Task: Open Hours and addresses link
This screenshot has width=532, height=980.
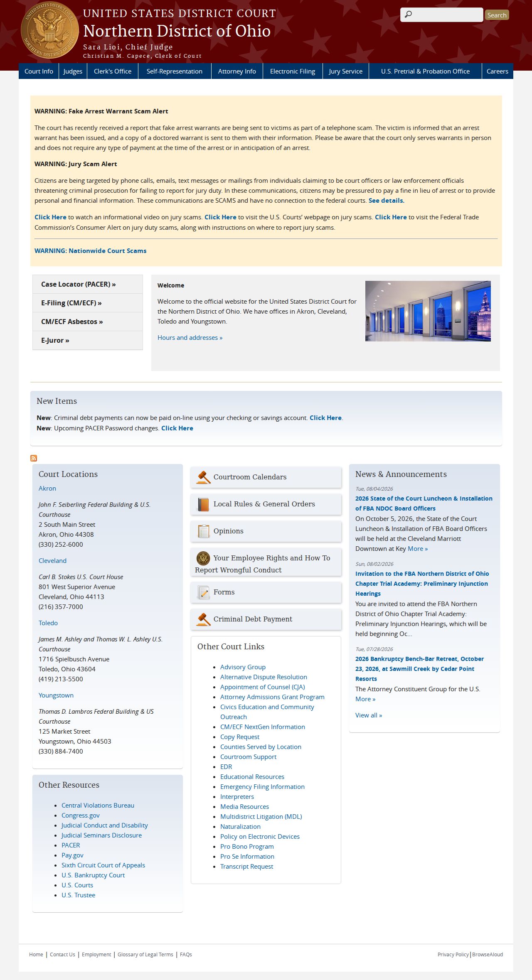Action: [x=190, y=338]
